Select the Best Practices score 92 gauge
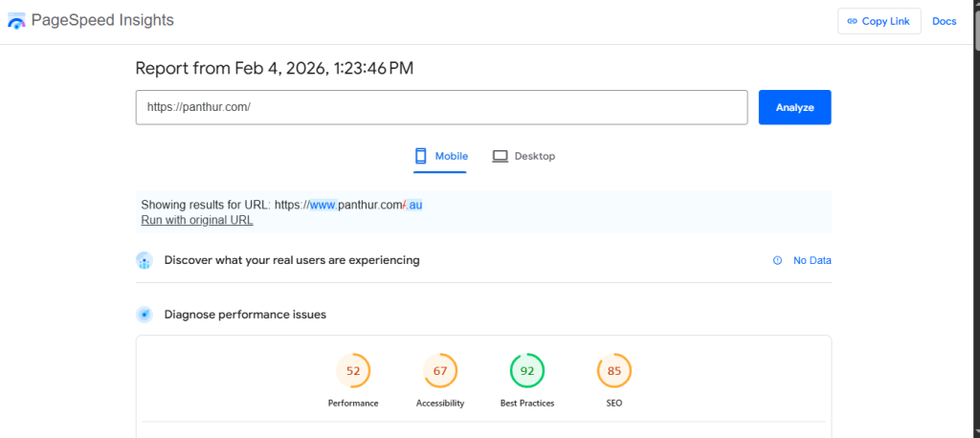The image size is (980, 438). click(x=527, y=371)
